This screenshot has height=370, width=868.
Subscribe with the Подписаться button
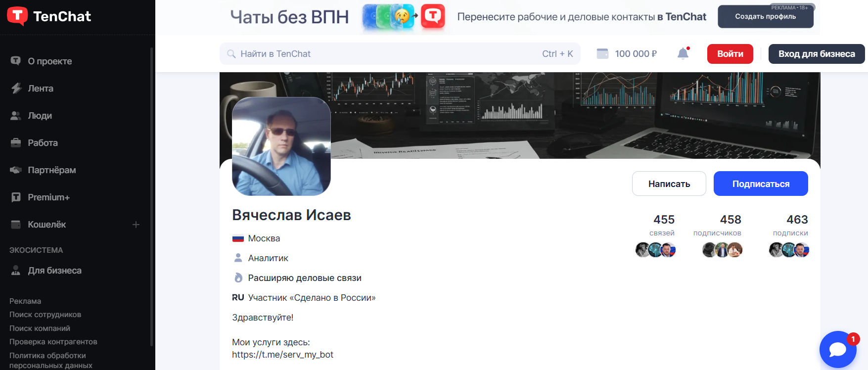(x=761, y=184)
